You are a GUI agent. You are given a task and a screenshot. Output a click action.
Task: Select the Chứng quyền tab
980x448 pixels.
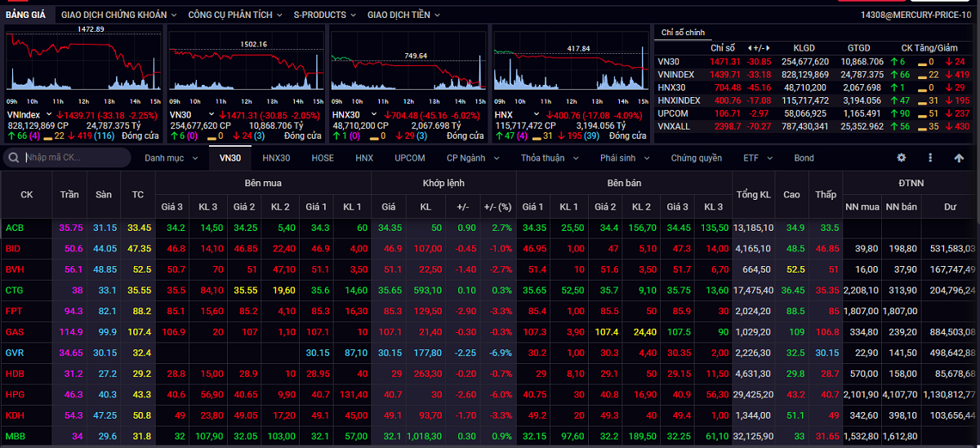click(x=696, y=157)
